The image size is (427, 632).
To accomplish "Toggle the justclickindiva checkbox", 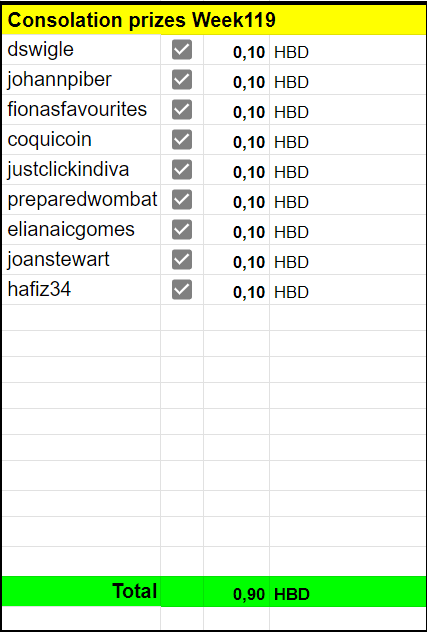I will coord(182,170).
